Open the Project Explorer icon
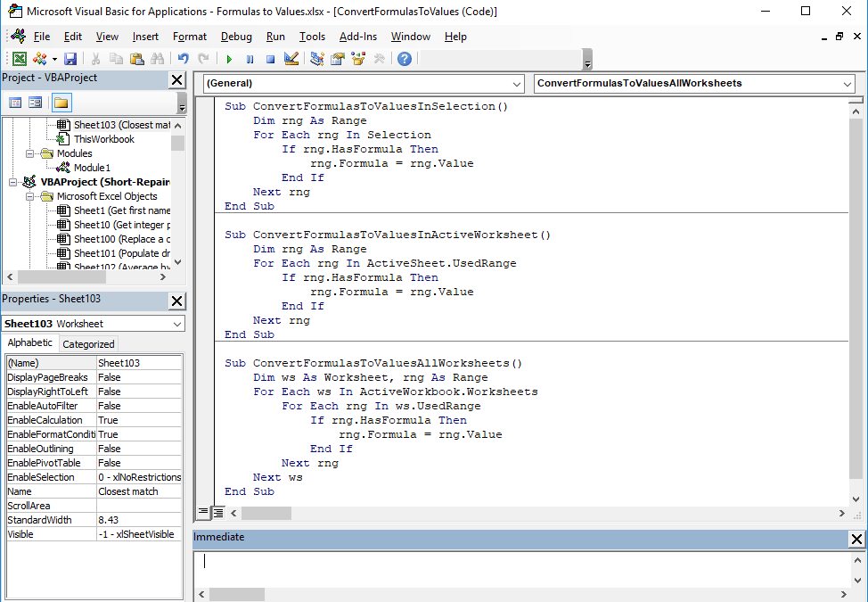Image resolution: width=868 pixels, height=602 pixels. 315,58
